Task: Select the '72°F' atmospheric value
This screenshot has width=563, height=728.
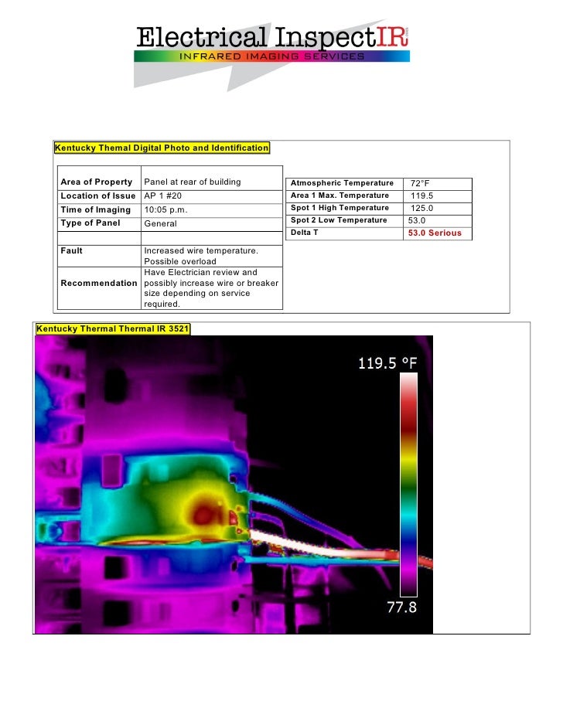Action: point(420,183)
